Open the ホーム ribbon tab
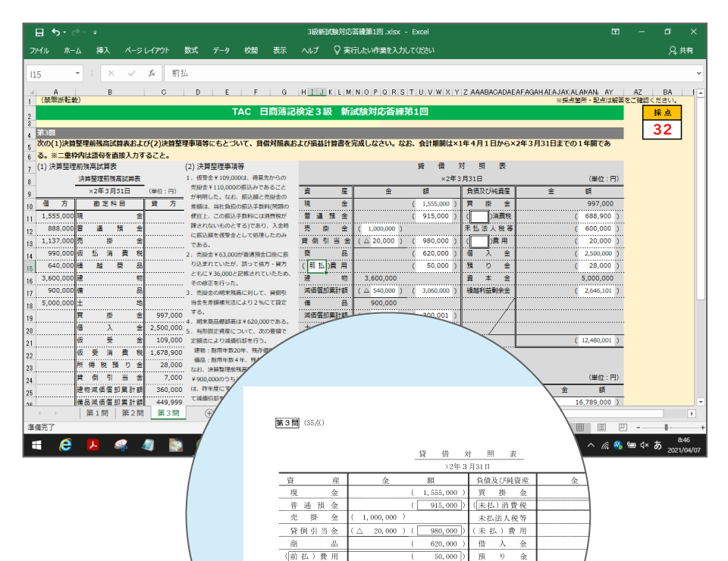Viewport: 728px width, 561px height. (x=72, y=51)
